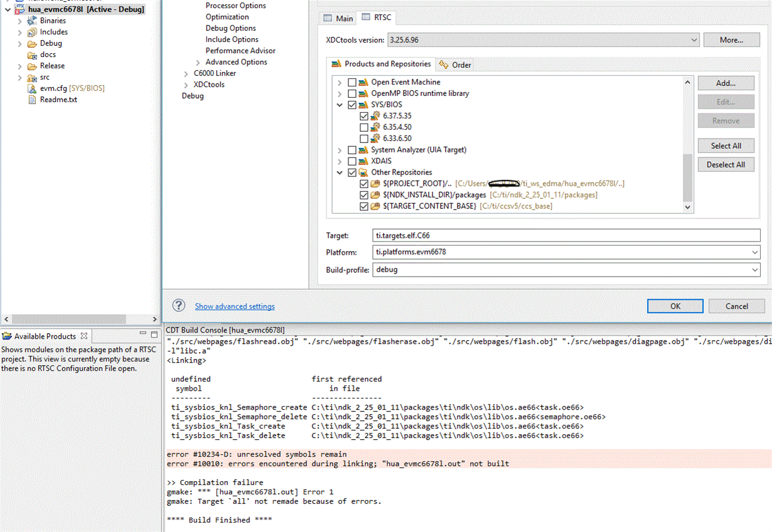
Task: Uncheck the Other Repositories checkbox
Action: pyautogui.click(x=352, y=173)
